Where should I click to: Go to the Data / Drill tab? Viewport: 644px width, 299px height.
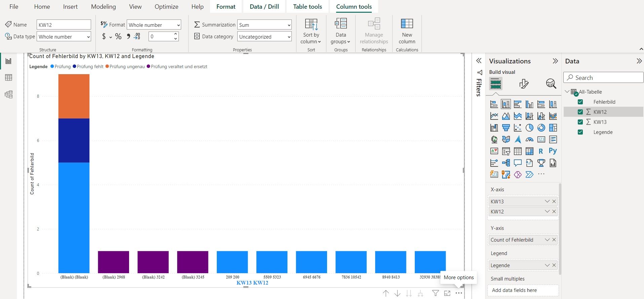tap(264, 7)
